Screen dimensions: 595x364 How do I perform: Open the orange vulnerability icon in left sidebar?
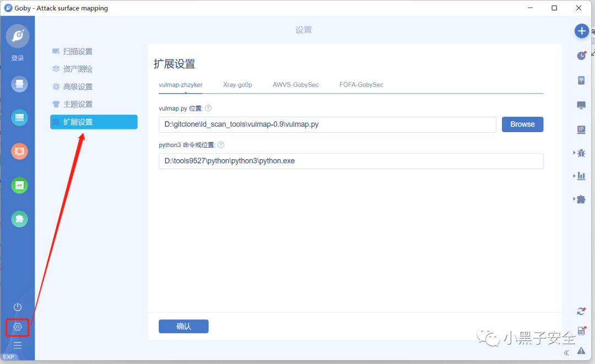[19, 151]
